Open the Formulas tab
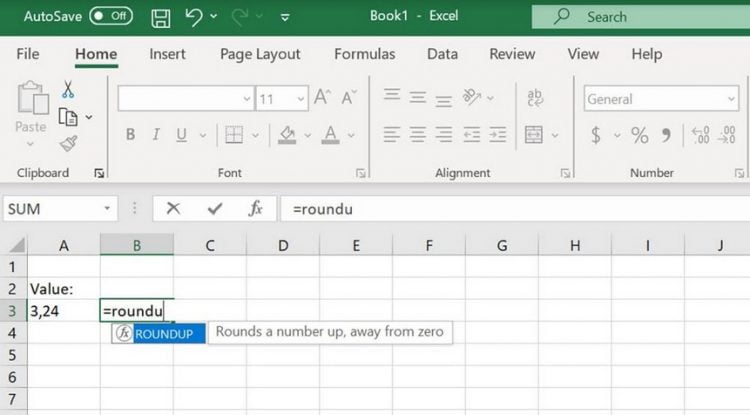This screenshot has height=415, width=750. [364, 54]
